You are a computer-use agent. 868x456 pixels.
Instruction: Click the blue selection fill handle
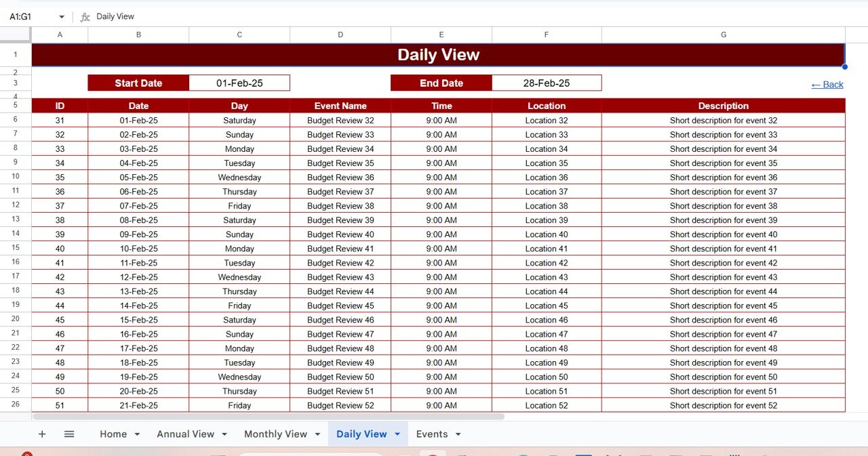pos(844,66)
